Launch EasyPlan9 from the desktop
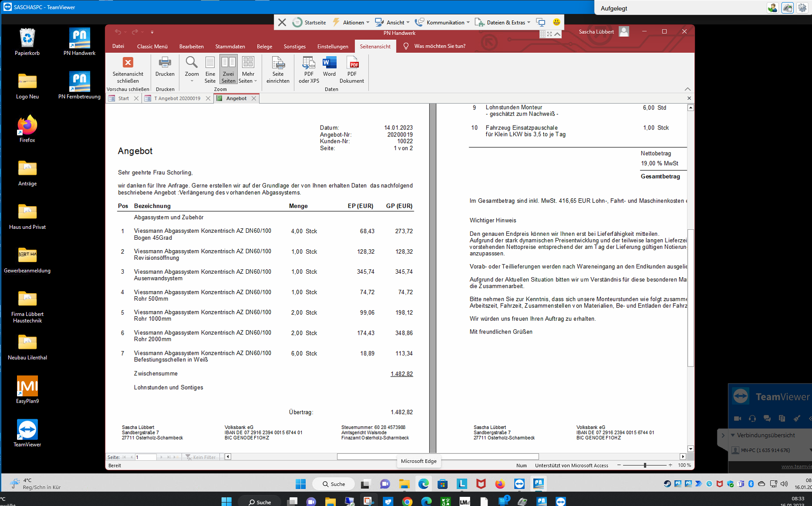This screenshot has width=812, height=506. point(27,390)
